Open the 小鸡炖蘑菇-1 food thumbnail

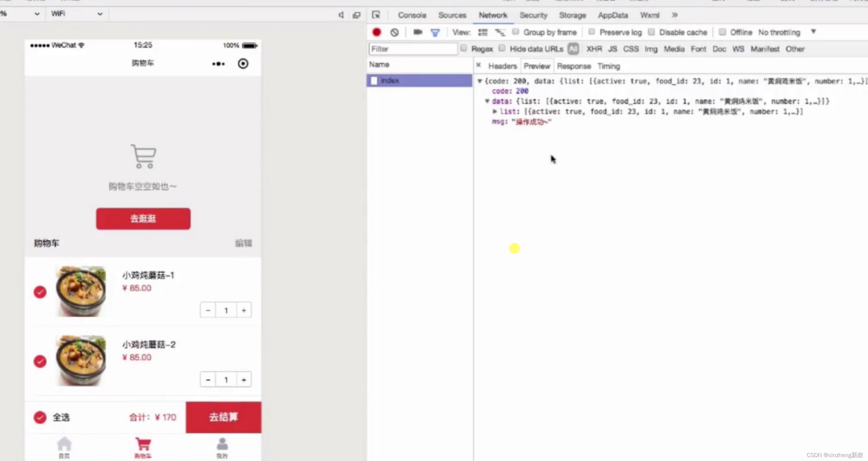tap(81, 291)
